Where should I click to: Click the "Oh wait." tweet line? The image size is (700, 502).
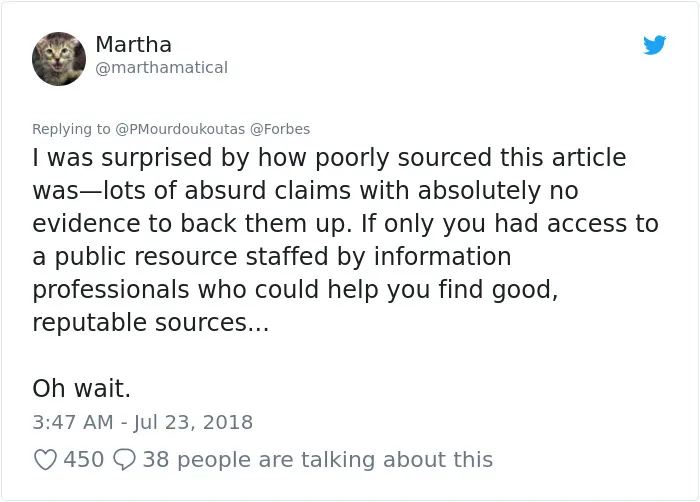click(82, 389)
